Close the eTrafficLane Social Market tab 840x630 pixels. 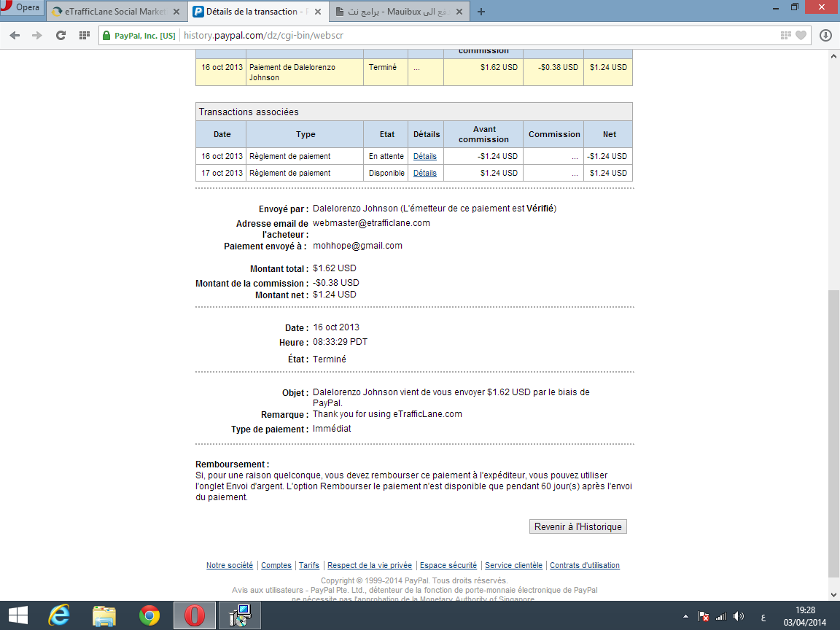point(176,12)
